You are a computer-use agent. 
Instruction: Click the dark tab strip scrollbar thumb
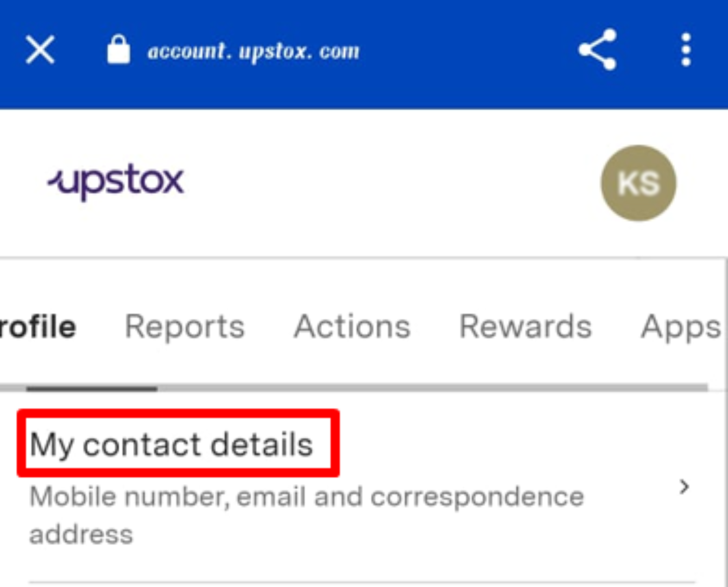[x=92, y=388]
